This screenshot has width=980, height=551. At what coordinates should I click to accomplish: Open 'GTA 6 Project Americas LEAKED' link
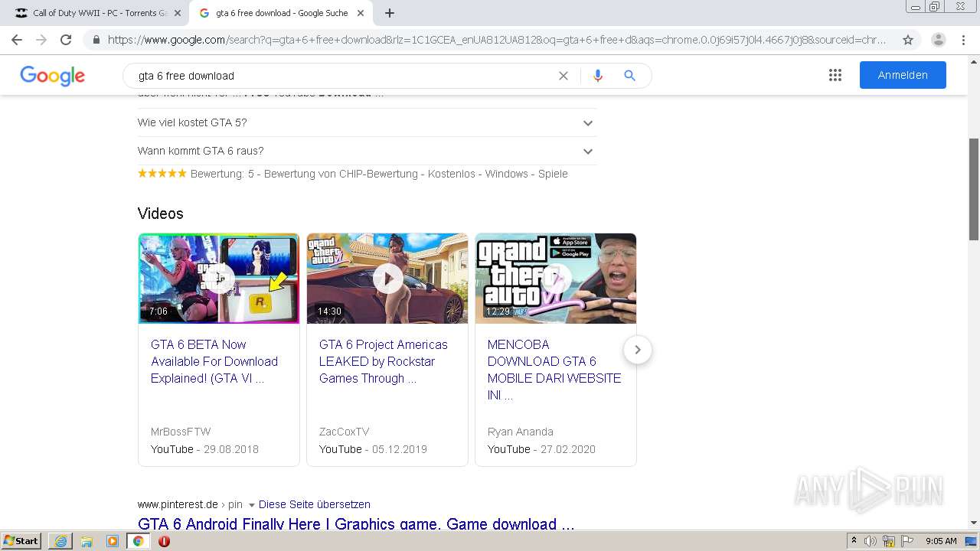pos(384,361)
